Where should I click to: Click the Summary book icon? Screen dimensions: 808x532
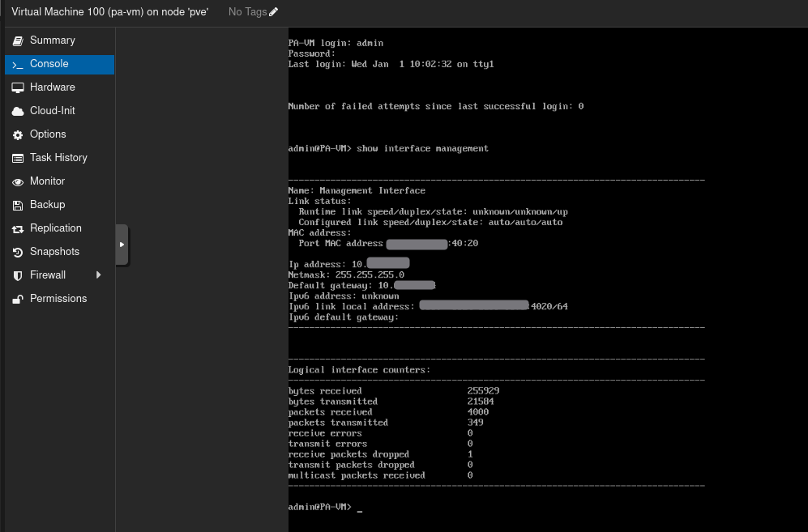18,40
